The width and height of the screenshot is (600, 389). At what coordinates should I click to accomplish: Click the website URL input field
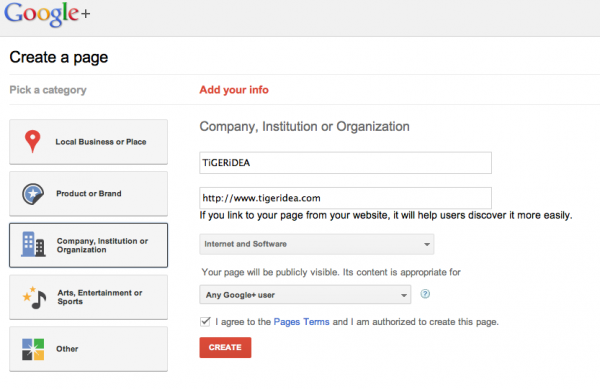click(x=345, y=198)
